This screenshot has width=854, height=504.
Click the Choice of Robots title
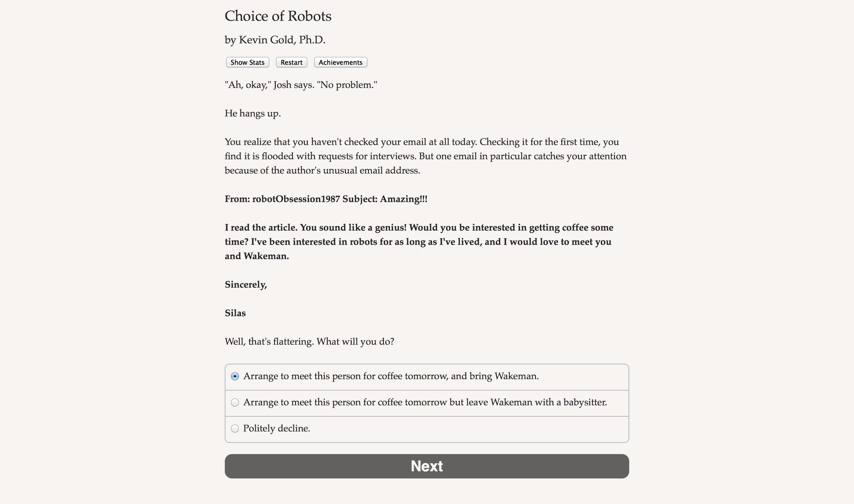(x=278, y=16)
